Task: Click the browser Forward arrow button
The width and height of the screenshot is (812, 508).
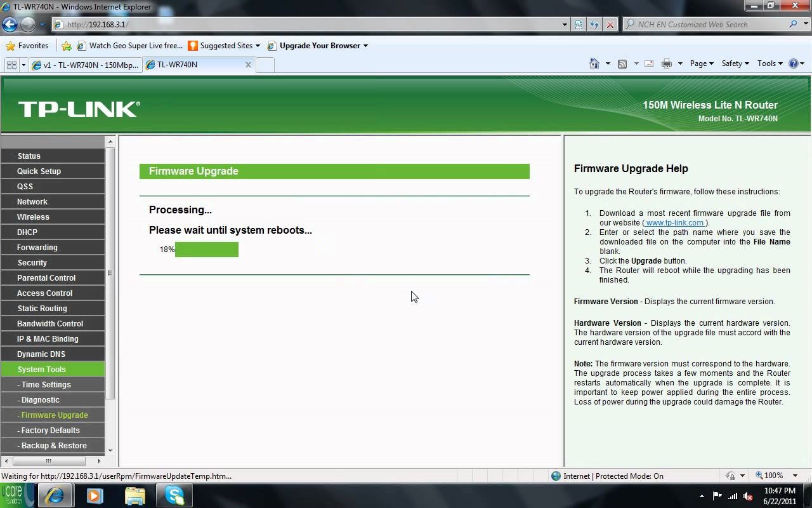Action: pyautogui.click(x=28, y=25)
